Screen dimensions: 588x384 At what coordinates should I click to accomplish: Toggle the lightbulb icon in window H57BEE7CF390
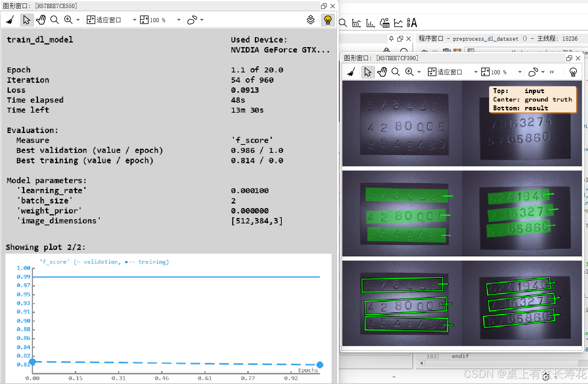tap(573, 72)
